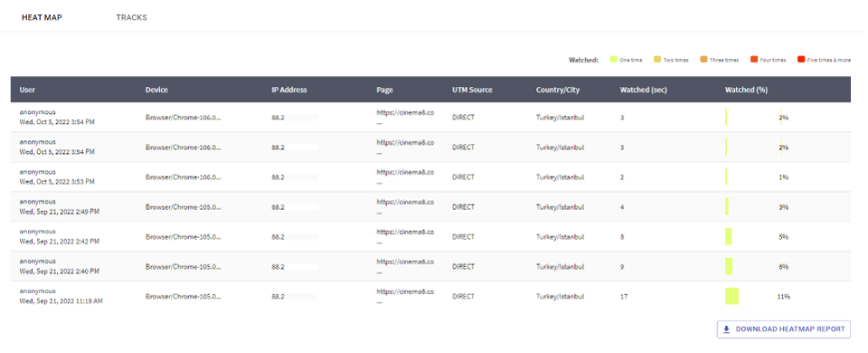This screenshot has height=353, width=868.
Task: Select the Sep 21, 2022 2:49 PM row
Action: pos(430,206)
